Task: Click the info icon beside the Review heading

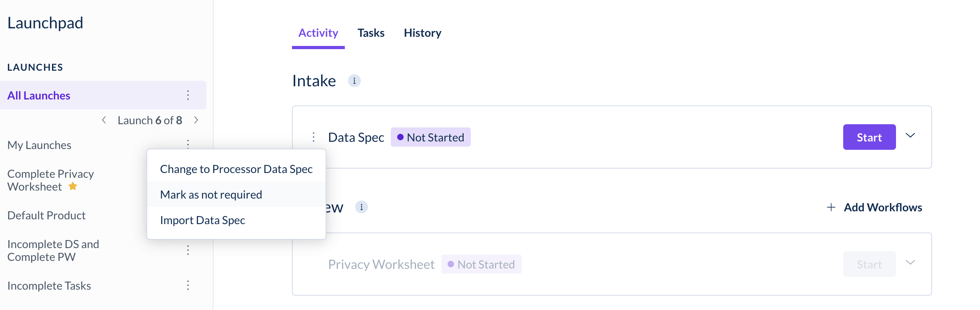Action: [x=361, y=207]
